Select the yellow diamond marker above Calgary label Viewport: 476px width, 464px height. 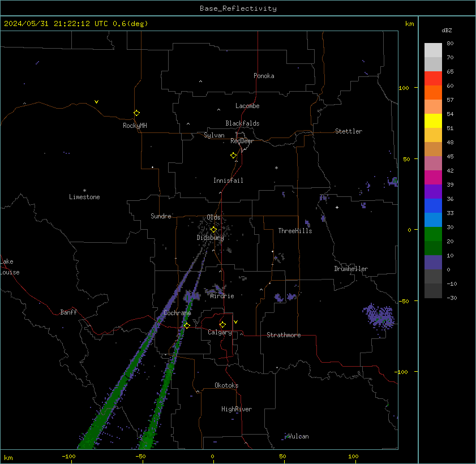point(222,325)
